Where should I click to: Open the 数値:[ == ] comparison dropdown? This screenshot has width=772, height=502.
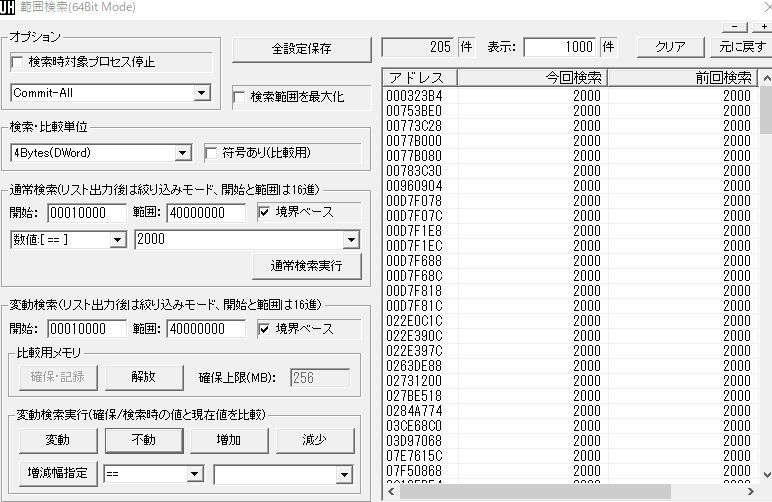click(117, 240)
